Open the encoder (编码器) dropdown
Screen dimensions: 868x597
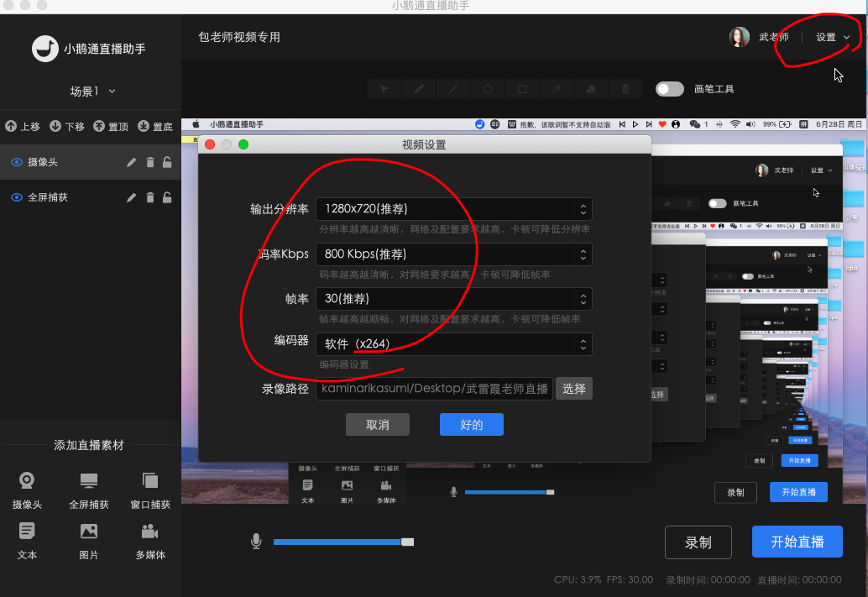click(x=583, y=343)
